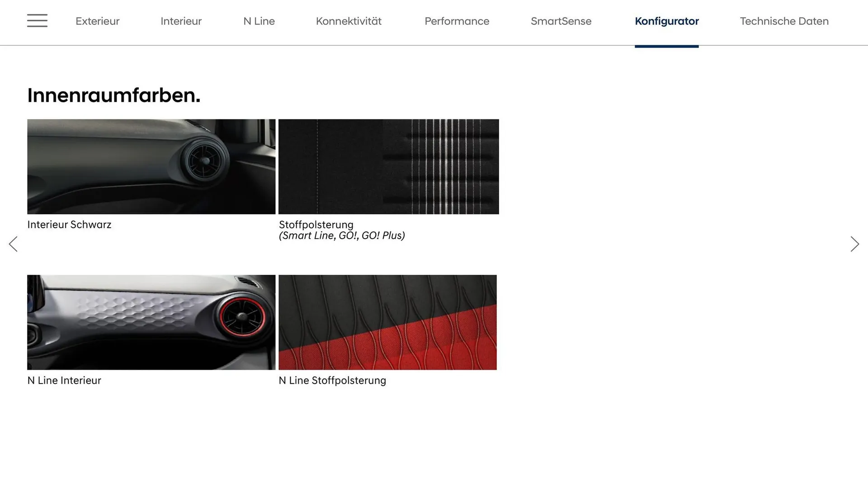Go to previous slide with left arrow
868x488 pixels.
point(13,244)
